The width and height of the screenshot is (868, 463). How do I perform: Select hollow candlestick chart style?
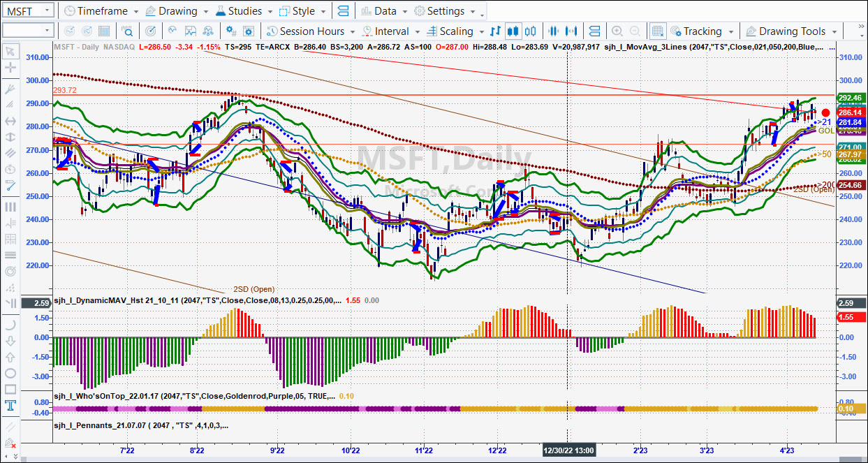point(531,31)
